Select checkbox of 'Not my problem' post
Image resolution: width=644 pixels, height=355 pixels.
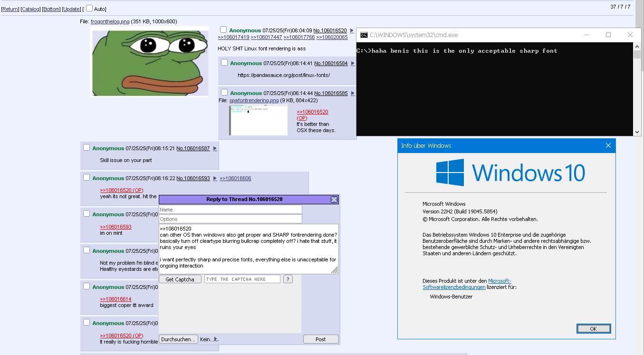pos(87,250)
